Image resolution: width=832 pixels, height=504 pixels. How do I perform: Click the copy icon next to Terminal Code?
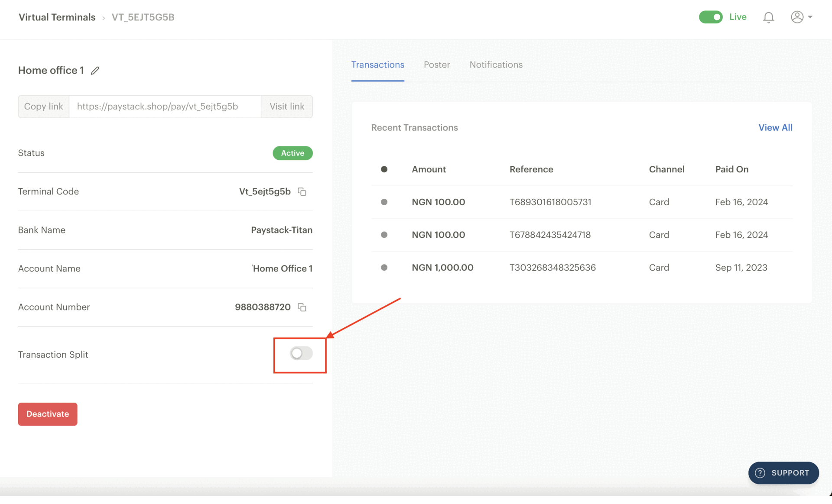pyautogui.click(x=302, y=192)
